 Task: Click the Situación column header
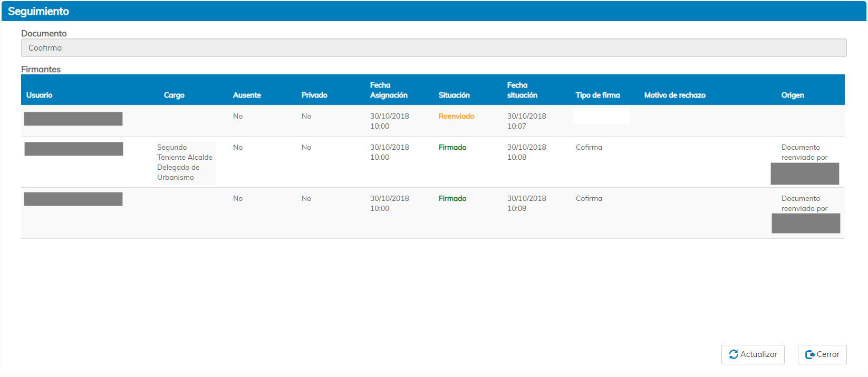click(x=454, y=95)
